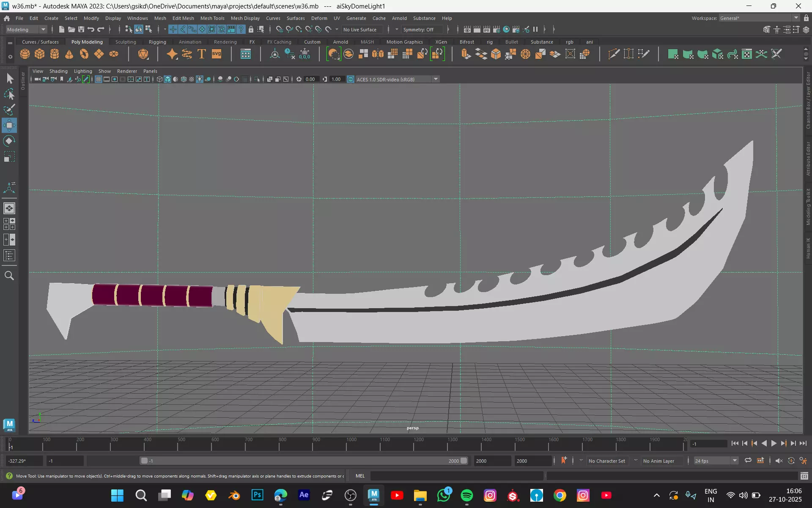
Task: Create a polygon cylinder from the shelf
Action: point(55,54)
